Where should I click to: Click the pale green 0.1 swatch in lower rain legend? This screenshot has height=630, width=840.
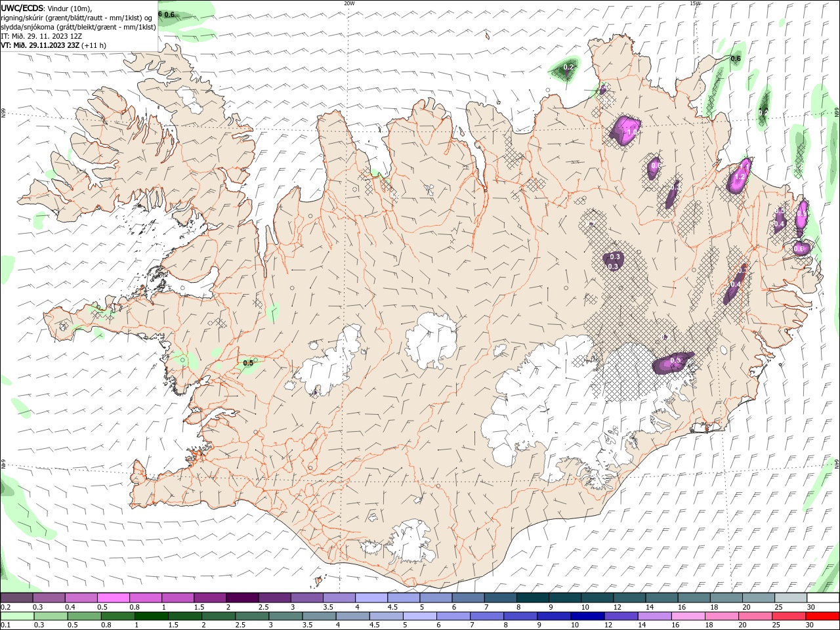tap(16, 616)
